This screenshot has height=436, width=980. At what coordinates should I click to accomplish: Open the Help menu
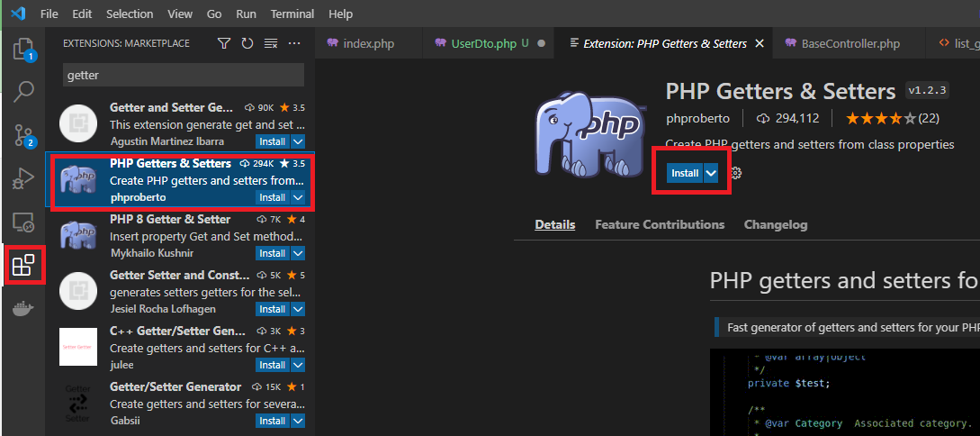coord(341,14)
